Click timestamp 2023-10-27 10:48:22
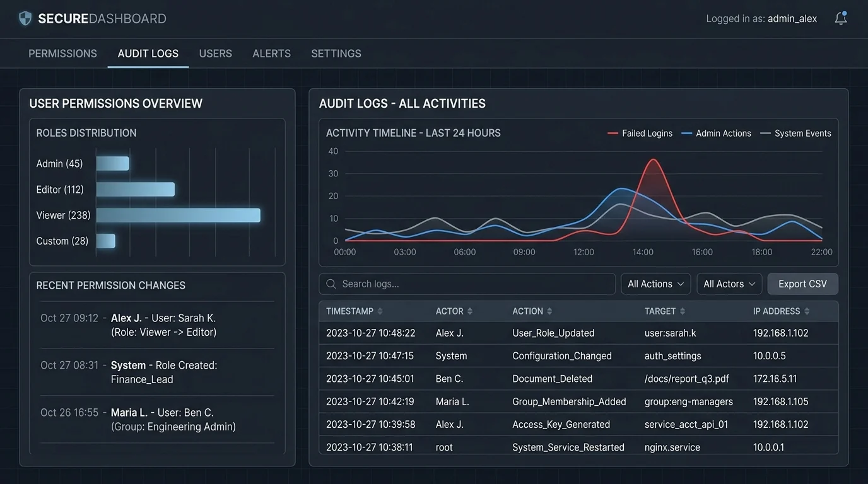The width and height of the screenshot is (868, 484). click(370, 333)
